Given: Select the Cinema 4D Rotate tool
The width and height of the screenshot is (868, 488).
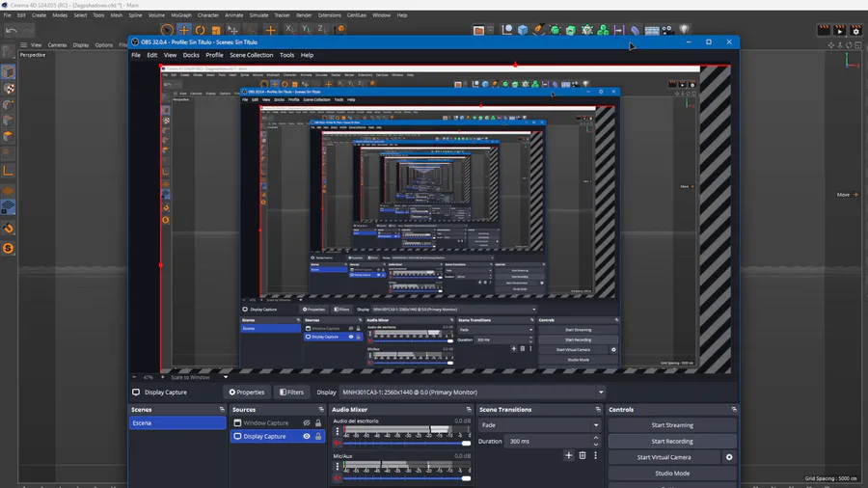Looking at the screenshot, I should 200,30.
